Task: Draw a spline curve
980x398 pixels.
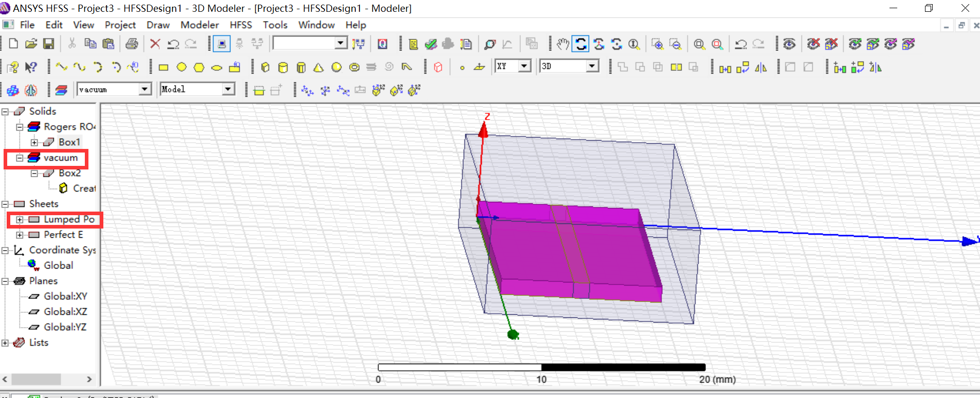Action: pyautogui.click(x=79, y=67)
